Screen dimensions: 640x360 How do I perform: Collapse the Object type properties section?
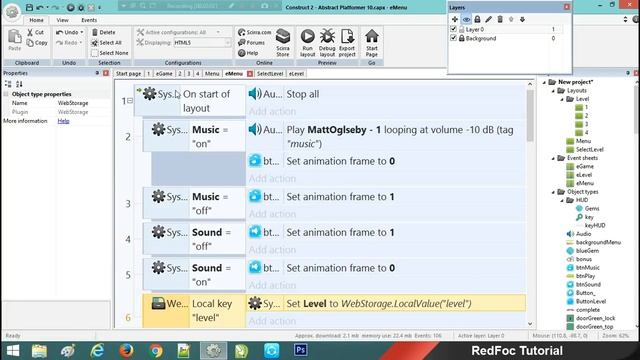[x=6, y=94]
